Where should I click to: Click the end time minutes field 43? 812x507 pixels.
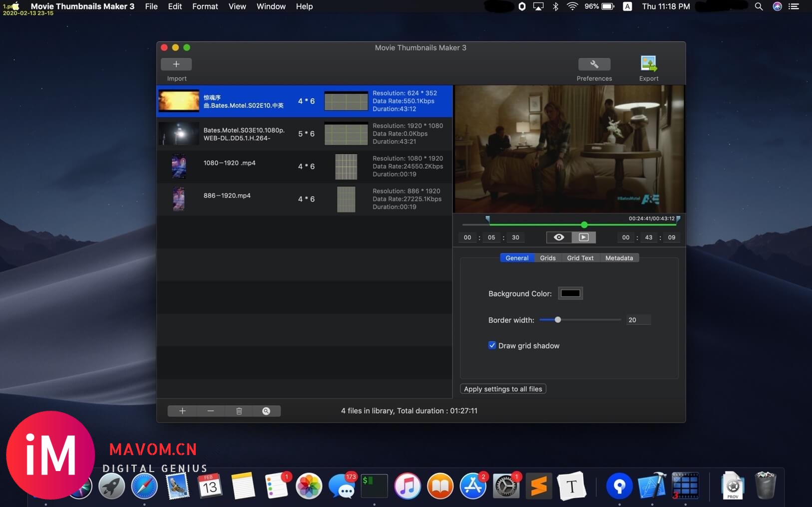649,238
